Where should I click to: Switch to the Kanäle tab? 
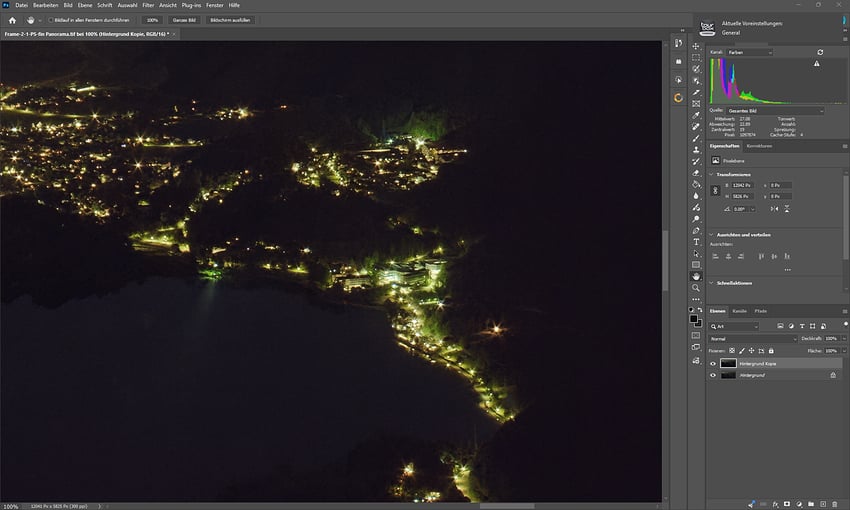739,311
